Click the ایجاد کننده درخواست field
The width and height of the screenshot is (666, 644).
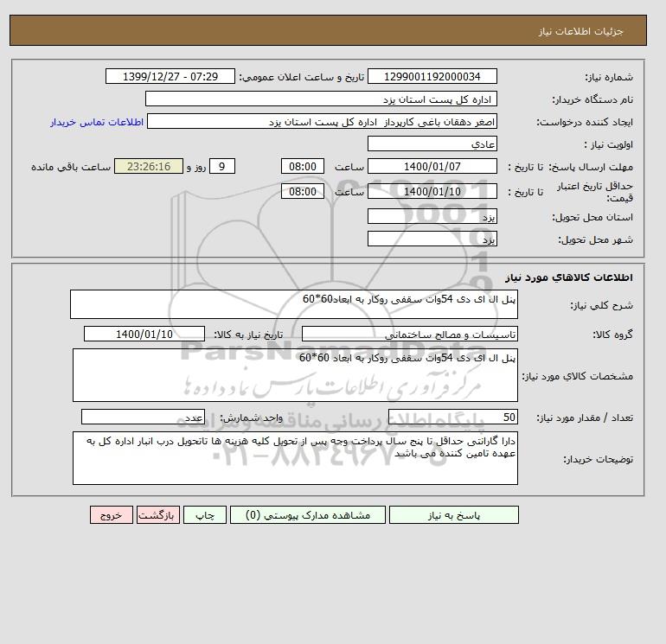click(322, 121)
